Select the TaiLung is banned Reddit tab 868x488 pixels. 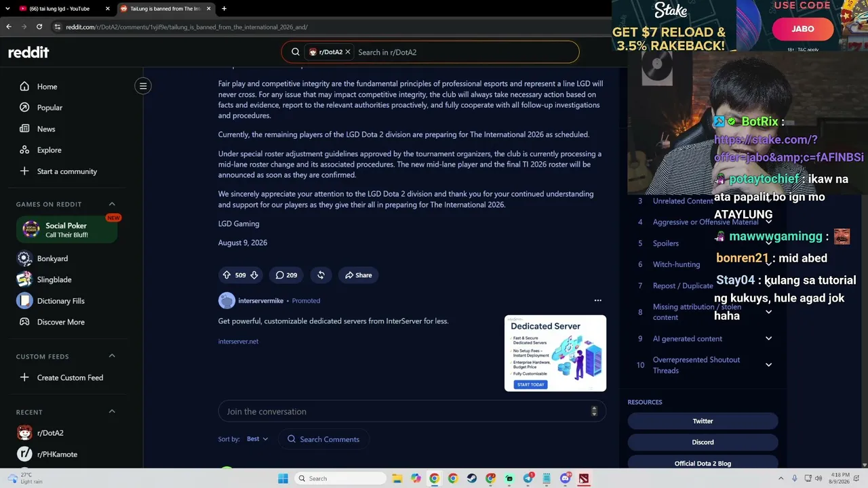[165, 9]
